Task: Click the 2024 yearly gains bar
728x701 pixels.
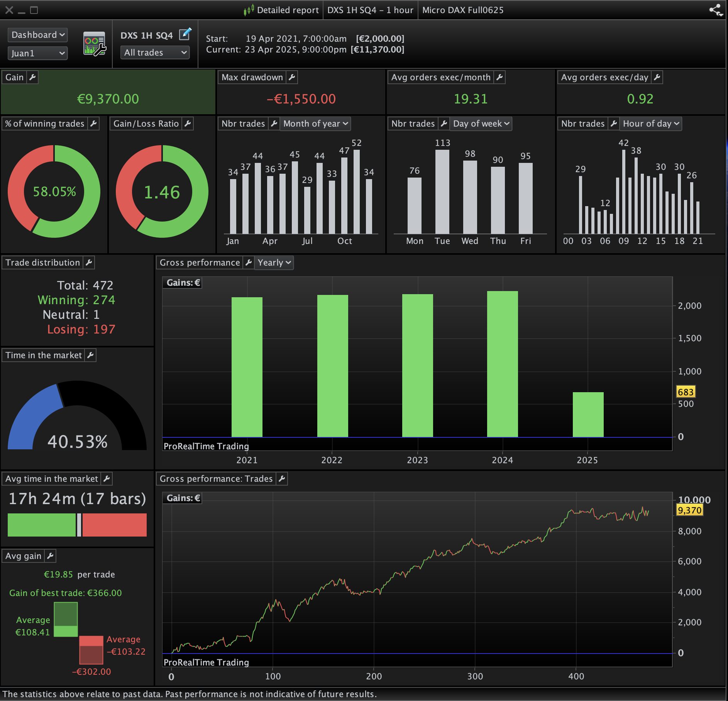Action: click(503, 364)
